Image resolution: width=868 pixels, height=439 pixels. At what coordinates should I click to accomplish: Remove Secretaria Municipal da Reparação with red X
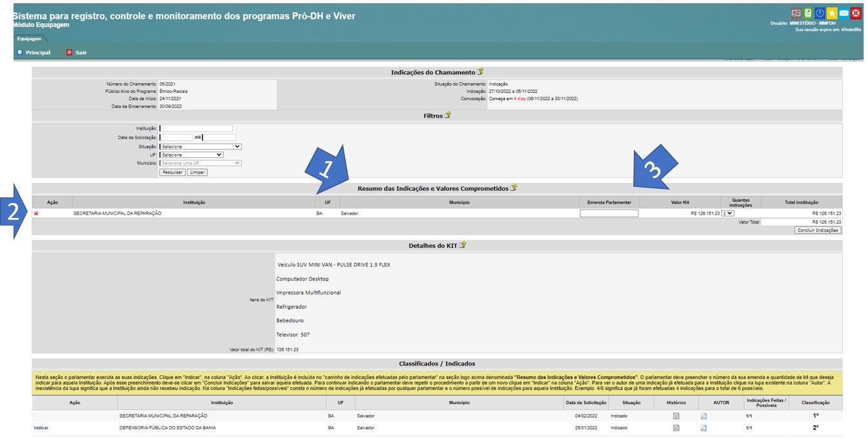pyautogui.click(x=36, y=213)
